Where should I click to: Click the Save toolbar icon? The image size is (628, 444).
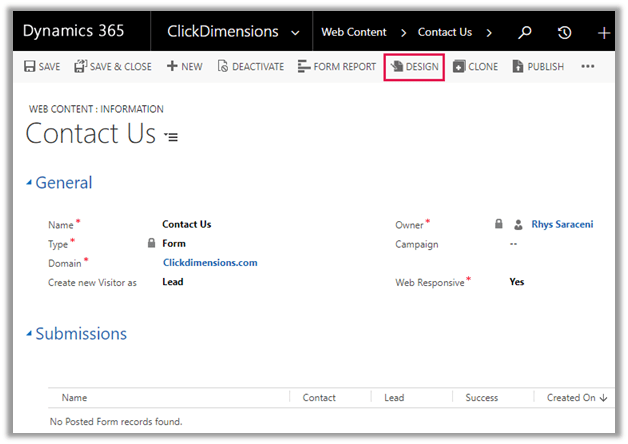coord(42,67)
